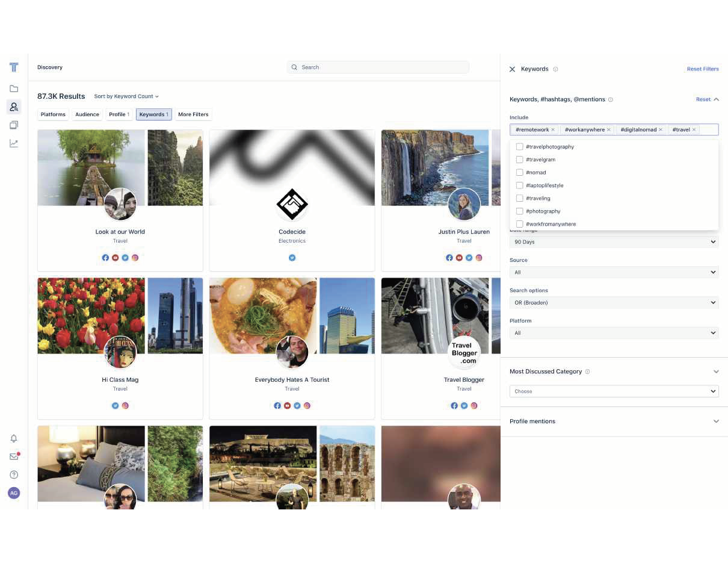Open the Sort by Keyword Count dropdown
This screenshot has height=563, width=728.
click(126, 96)
